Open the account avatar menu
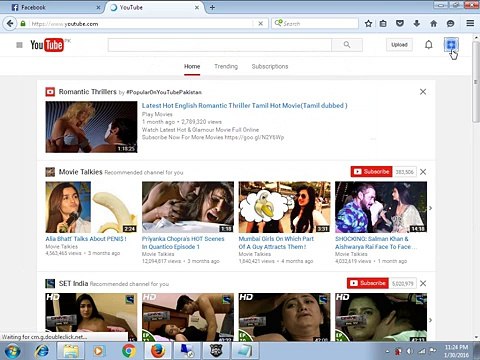 (451, 45)
